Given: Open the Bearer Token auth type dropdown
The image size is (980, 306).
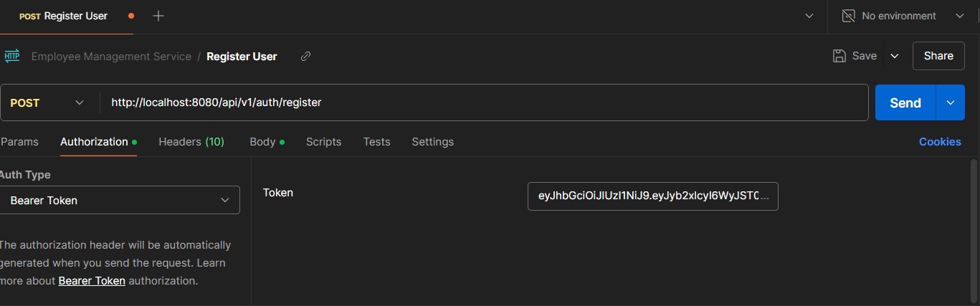Looking at the screenshot, I should 120,201.
